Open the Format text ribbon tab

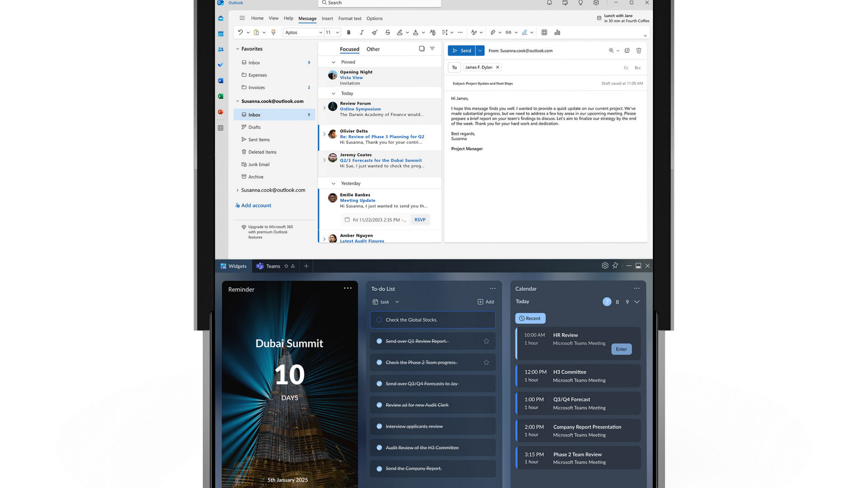[x=350, y=19]
